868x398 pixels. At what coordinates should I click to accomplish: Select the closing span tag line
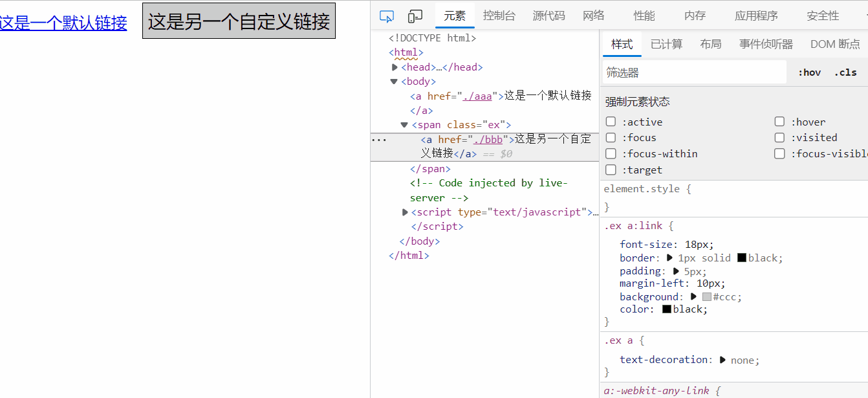coord(431,169)
